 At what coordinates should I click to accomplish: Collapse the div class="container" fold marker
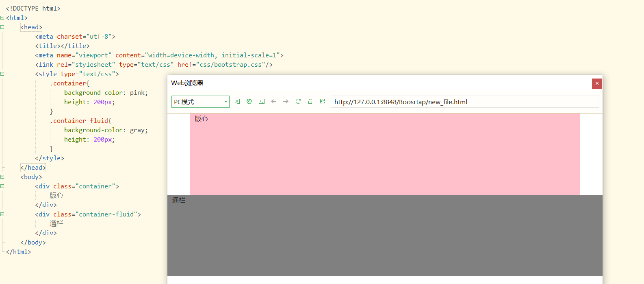pyautogui.click(x=2, y=186)
